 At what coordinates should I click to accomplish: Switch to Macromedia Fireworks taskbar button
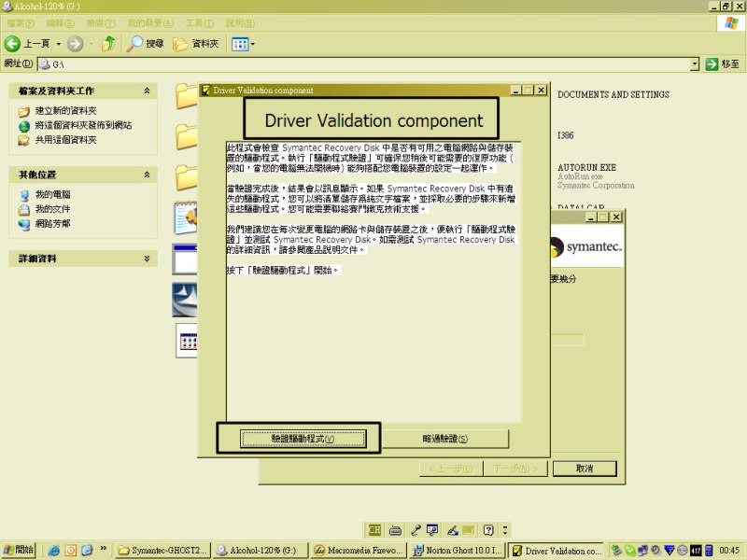359,551
